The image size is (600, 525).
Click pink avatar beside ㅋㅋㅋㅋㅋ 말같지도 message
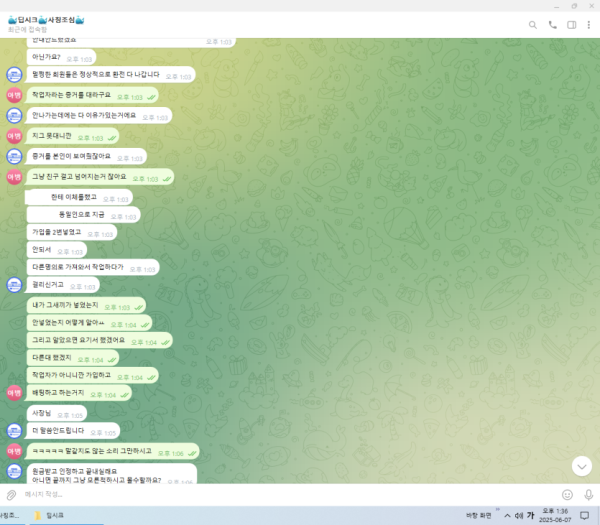(14, 452)
